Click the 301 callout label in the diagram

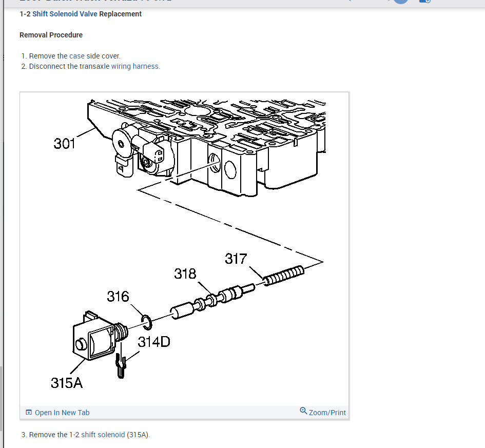click(64, 144)
